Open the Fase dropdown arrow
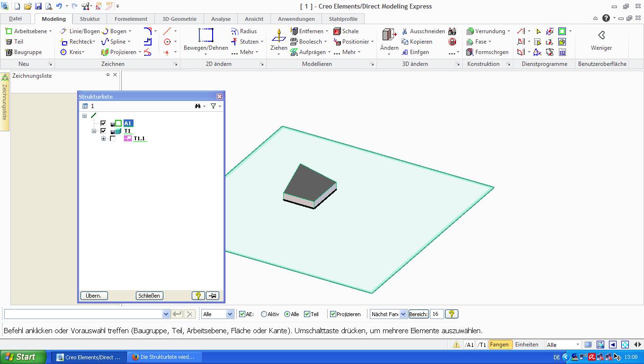 (x=490, y=42)
